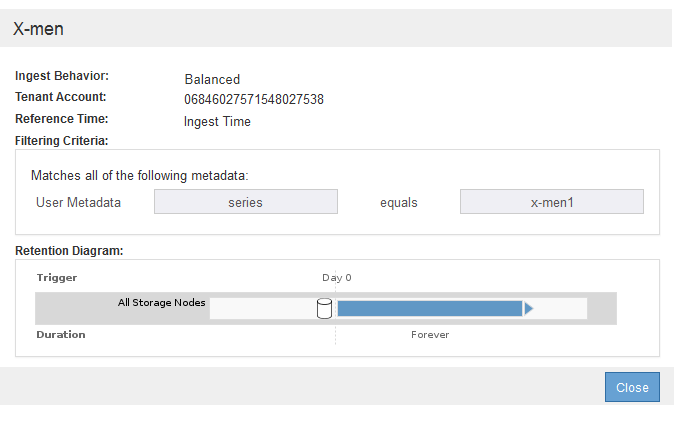Click the "Duration" row label
The image size is (674, 438).
coord(61,334)
